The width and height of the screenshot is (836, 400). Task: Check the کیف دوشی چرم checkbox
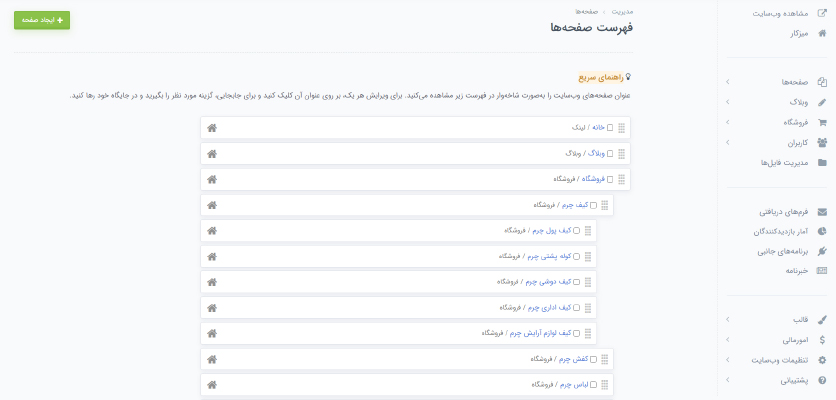point(576,282)
